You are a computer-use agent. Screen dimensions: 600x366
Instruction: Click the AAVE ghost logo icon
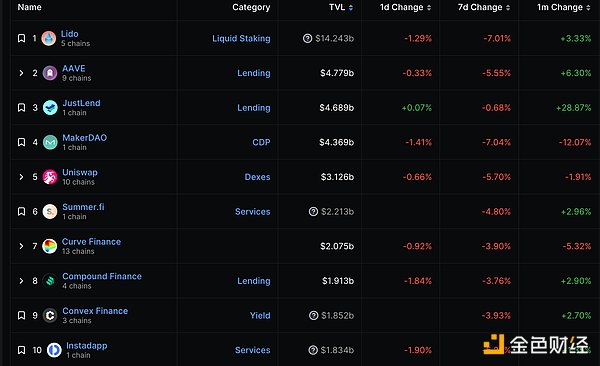50,73
